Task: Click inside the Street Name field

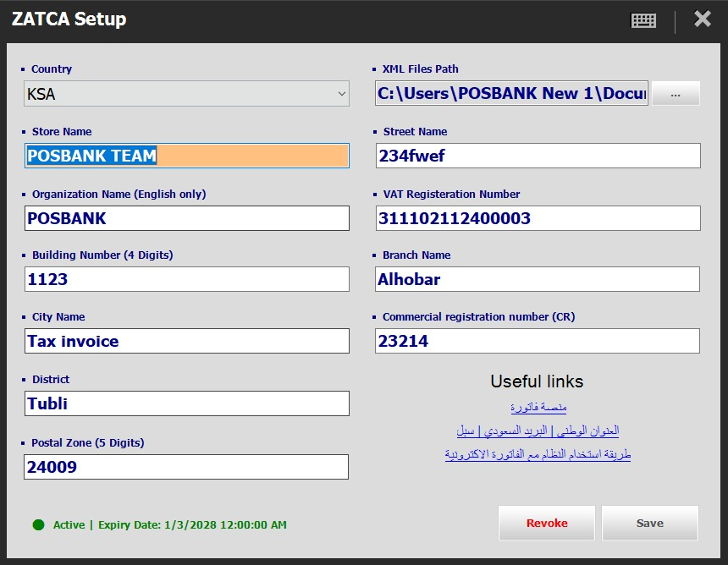Action: pyautogui.click(x=538, y=156)
